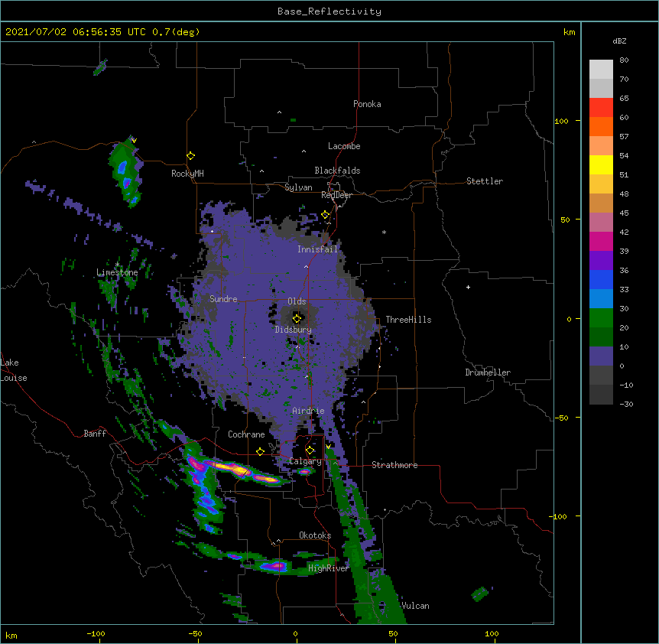This screenshot has width=659, height=644.
Task: Click the Banff town label
Action: coord(95,434)
